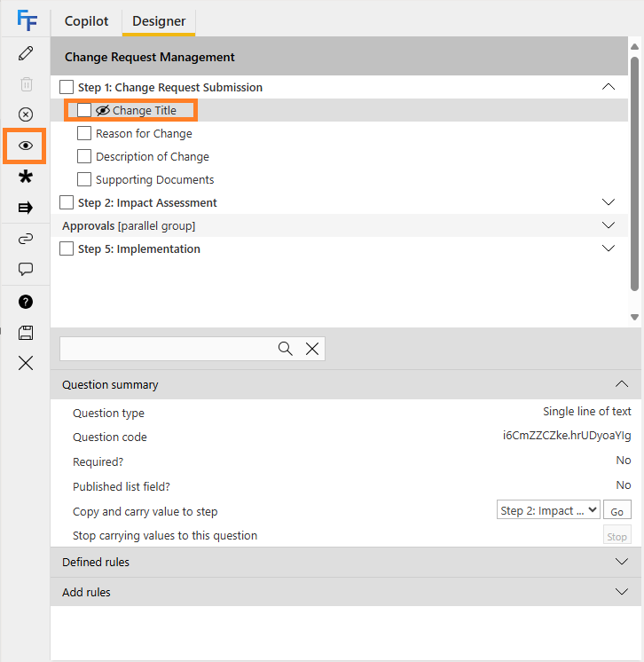644x662 pixels.
Task: Select Step 5: Implementation label
Action: click(x=139, y=248)
